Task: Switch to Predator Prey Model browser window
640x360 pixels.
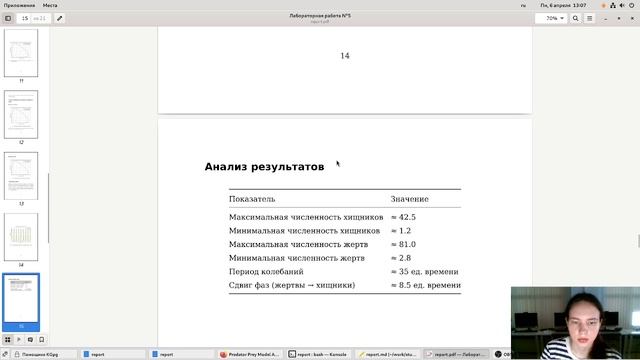Action: [x=250, y=354]
